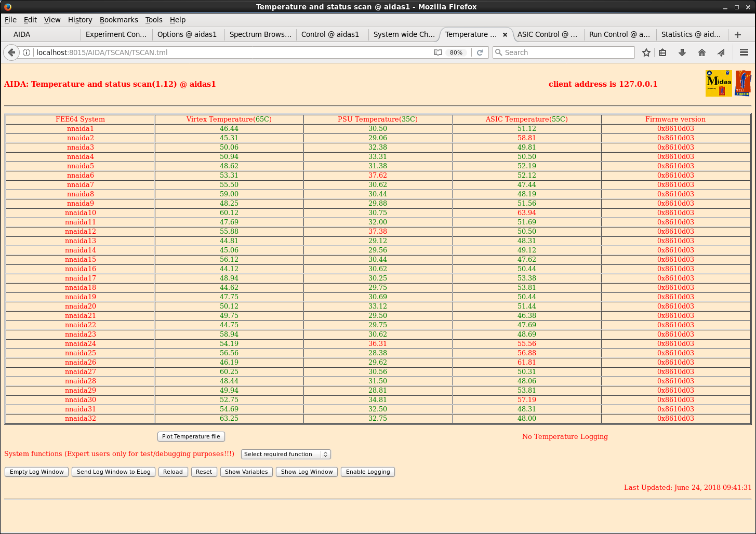Click the nnaida10 row label
This screenshot has height=534, width=756.
(x=81, y=213)
